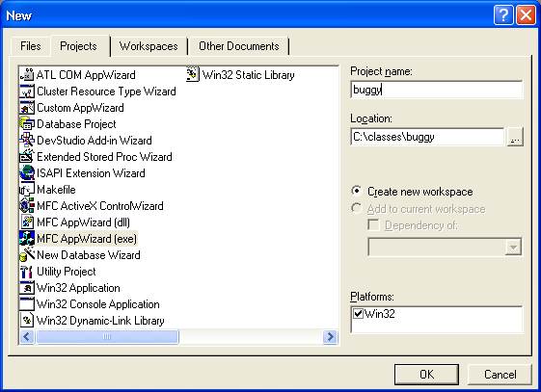Select the MFC AppWizard (dll) icon

click(27, 222)
